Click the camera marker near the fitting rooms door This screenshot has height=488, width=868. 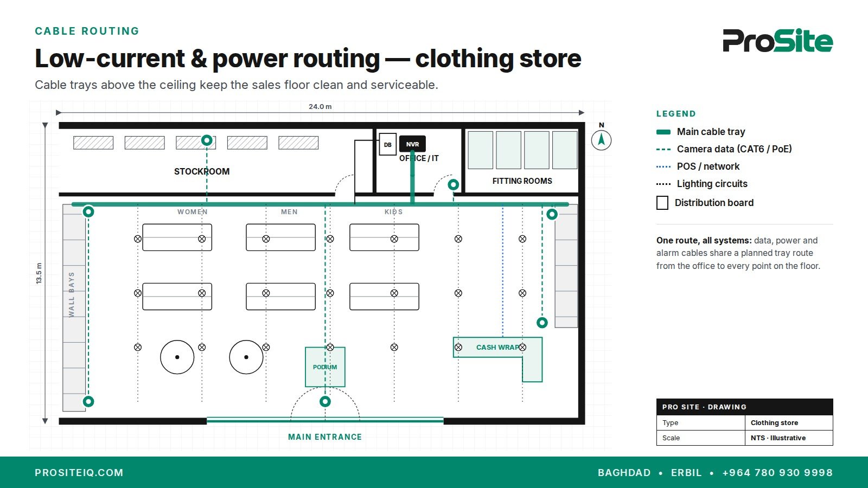[x=453, y=185]
